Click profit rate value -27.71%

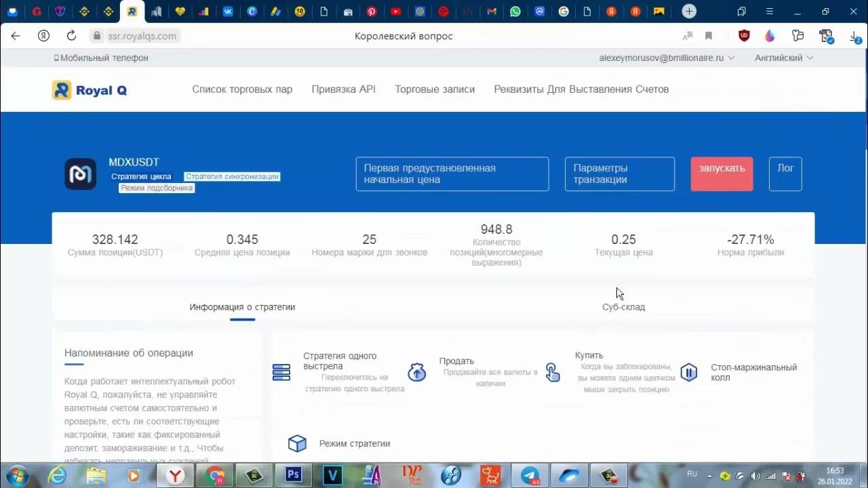click(x=751, y=239)
